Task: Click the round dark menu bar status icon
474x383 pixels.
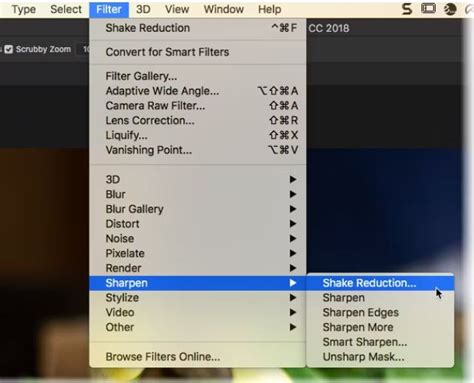Action: coord(450,9)
